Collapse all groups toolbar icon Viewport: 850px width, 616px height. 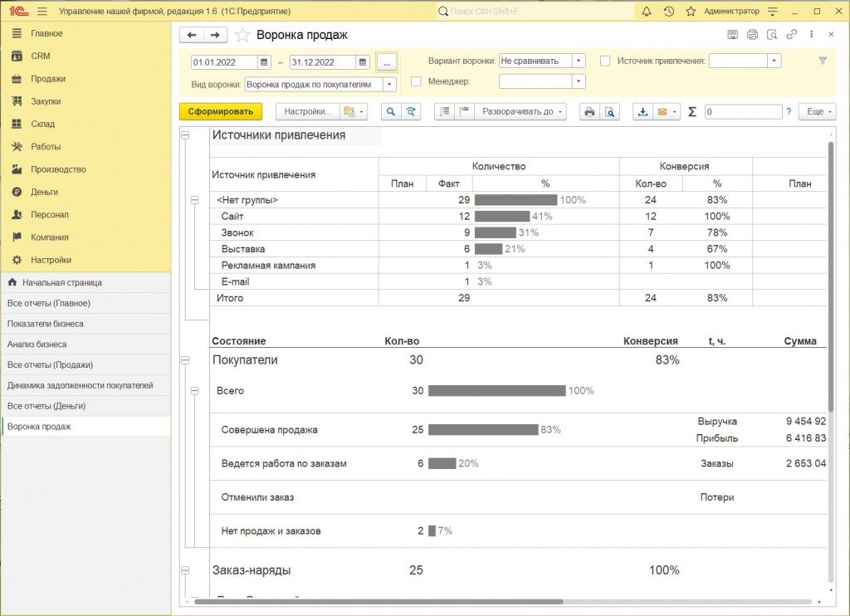click(445, 112)
